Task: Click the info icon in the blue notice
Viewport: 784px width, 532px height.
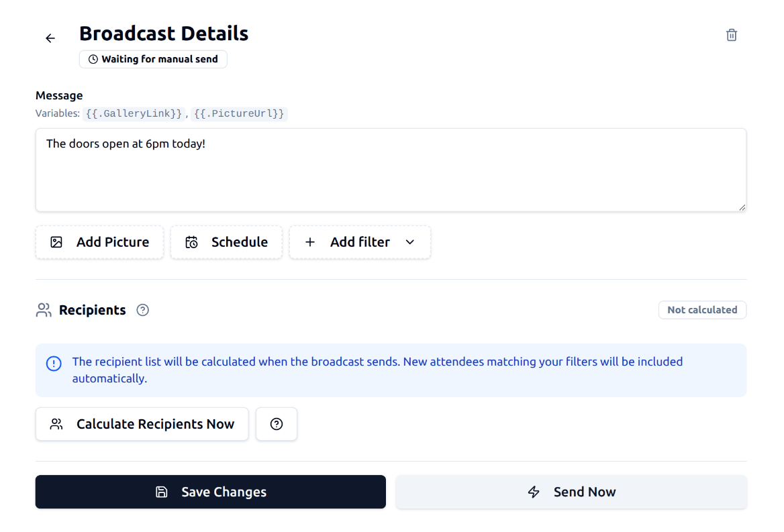Action: 54,363
